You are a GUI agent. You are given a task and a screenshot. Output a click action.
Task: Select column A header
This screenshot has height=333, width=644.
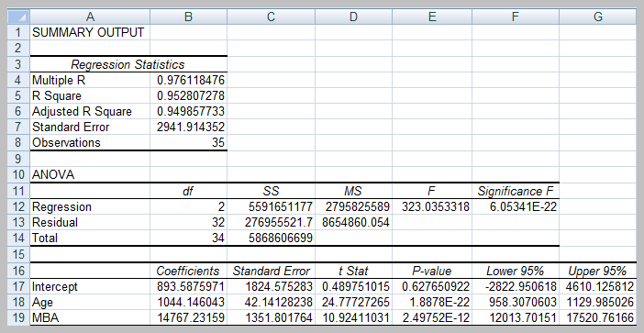90,17
